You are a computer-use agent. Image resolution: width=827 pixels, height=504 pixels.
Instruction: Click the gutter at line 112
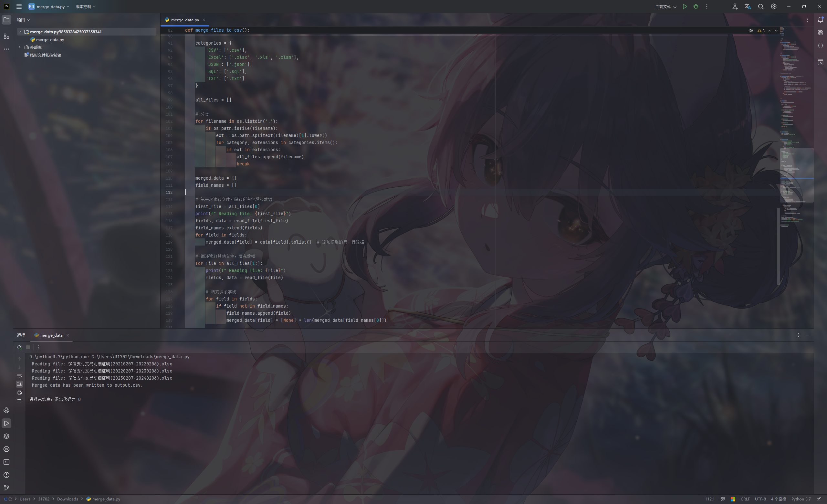pyautogui.click(x=169, y=192)
